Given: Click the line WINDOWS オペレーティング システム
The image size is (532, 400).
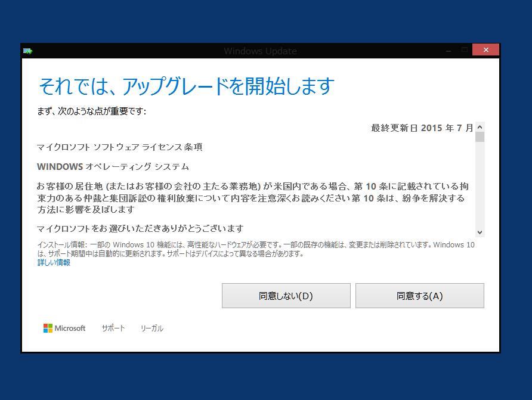Looking at the screenshot, I should [x=113, y=167].
